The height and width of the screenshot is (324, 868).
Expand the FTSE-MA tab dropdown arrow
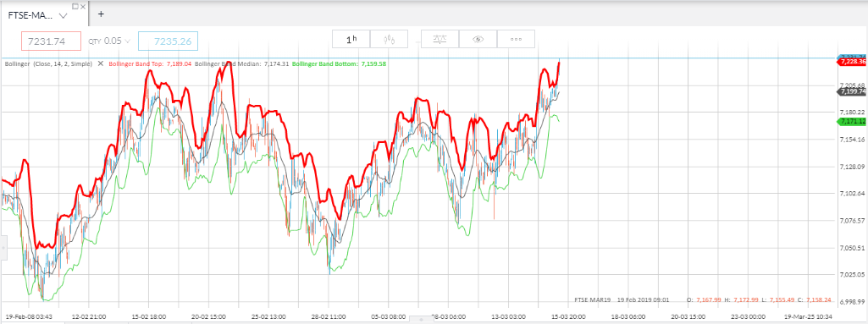pyautogui.click(x=63, y=16)
